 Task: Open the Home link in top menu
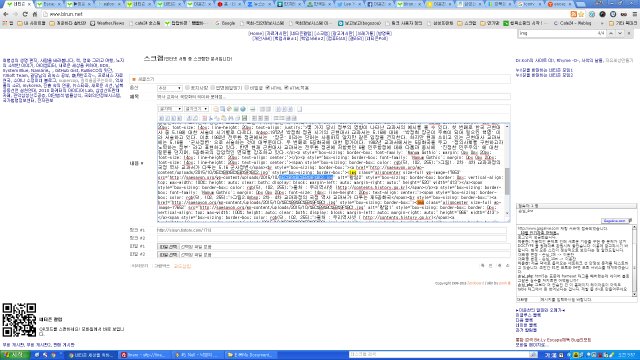click(x=256, y=33)
